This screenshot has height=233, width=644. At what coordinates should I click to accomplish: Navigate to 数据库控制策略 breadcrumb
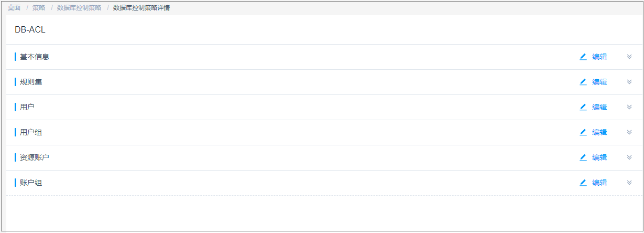[79, 8]
